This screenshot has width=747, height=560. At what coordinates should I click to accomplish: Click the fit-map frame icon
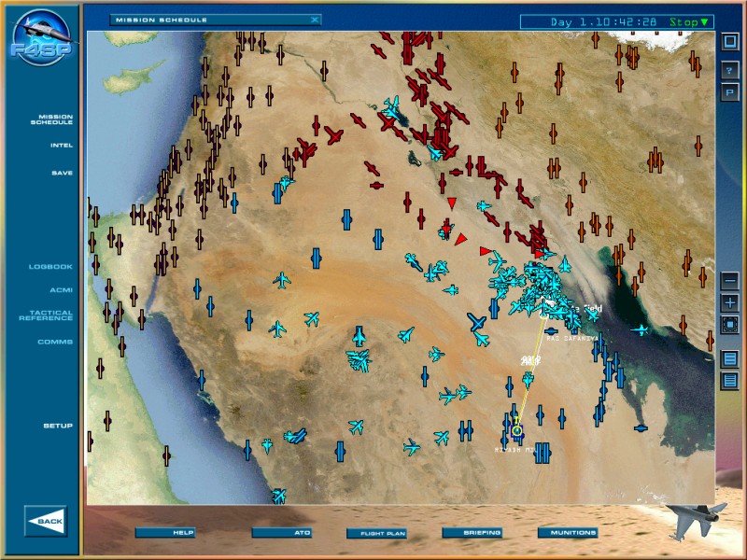pos(729,325)
